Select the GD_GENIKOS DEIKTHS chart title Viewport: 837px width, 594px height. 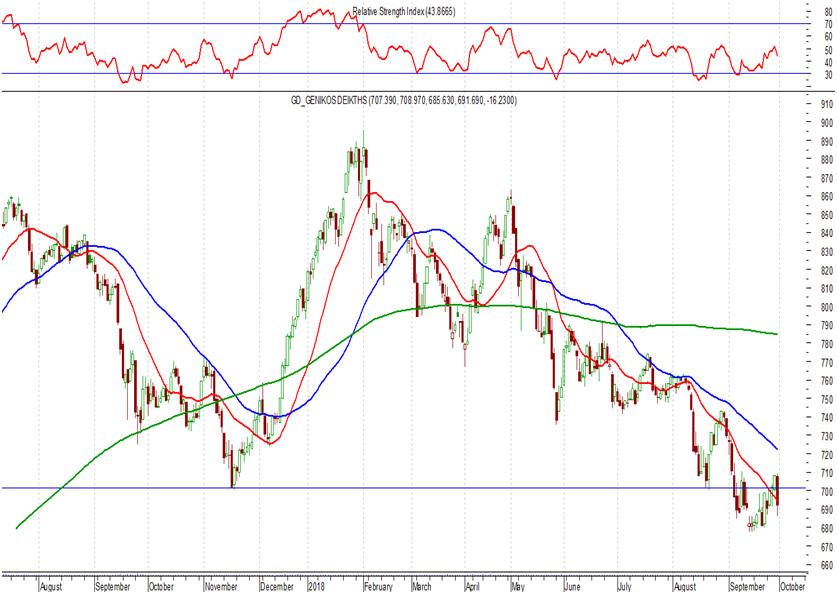tap(404, 100)
